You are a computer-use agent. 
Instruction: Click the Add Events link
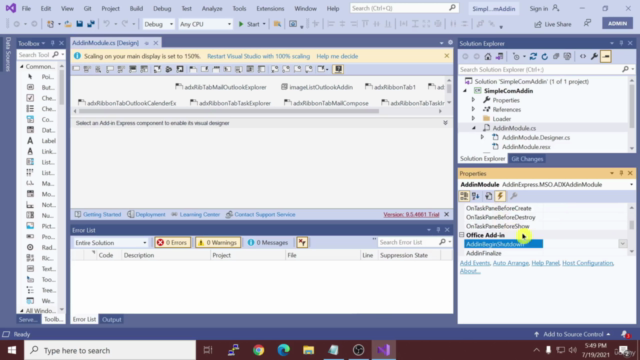pyautogui.click(x=475, y=263)
